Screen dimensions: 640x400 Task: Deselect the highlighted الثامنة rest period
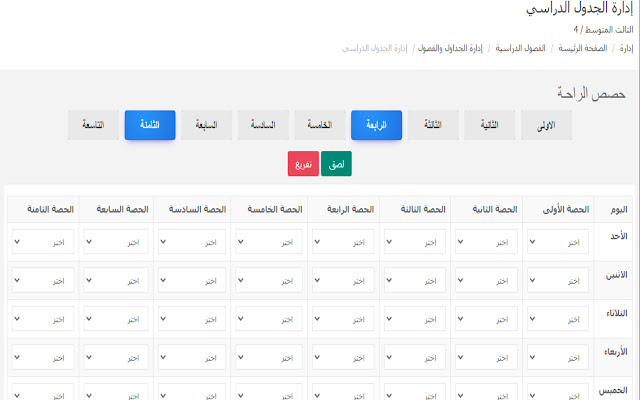click(150, 125)
